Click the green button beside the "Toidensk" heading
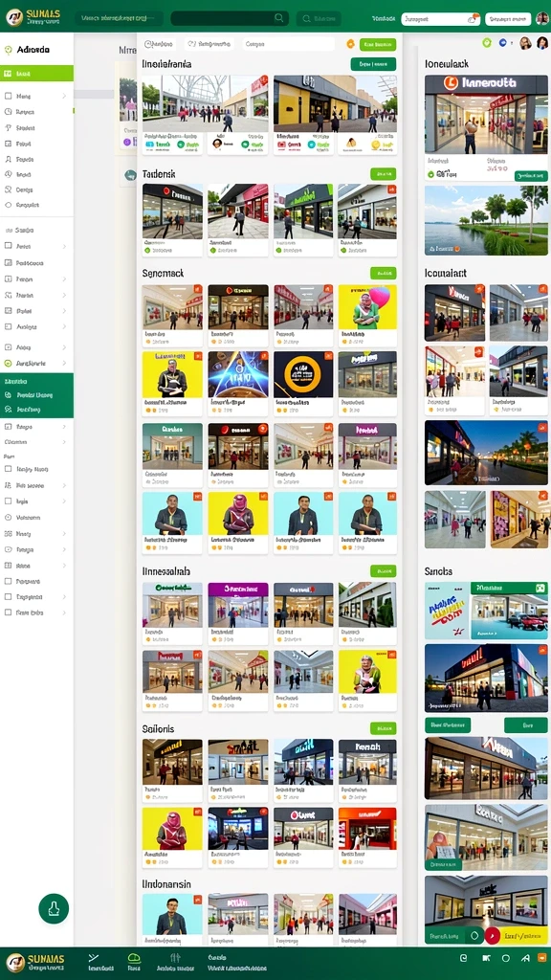The image size is (551, 980). pyautogui.click(x=383, y=174)
